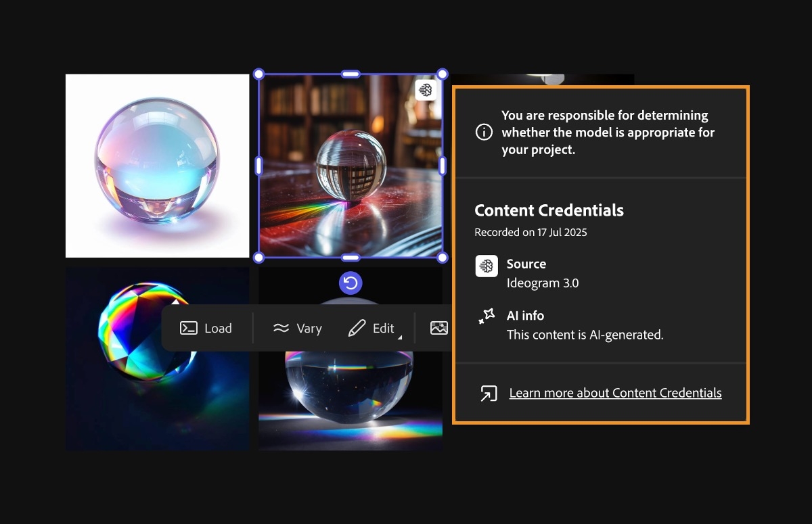The width and height of the screenshot is (812, 524).
Task: Select the library crystal ball image
Action: [351, 166]
